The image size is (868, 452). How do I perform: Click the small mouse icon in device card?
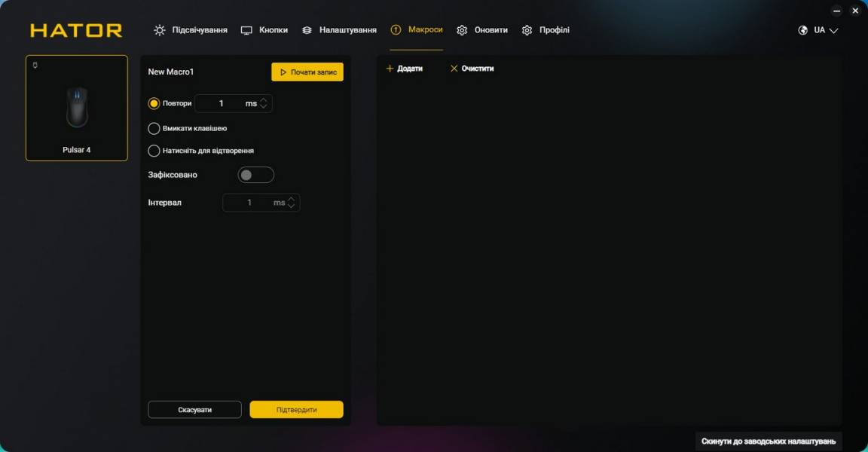coord(35,66)
